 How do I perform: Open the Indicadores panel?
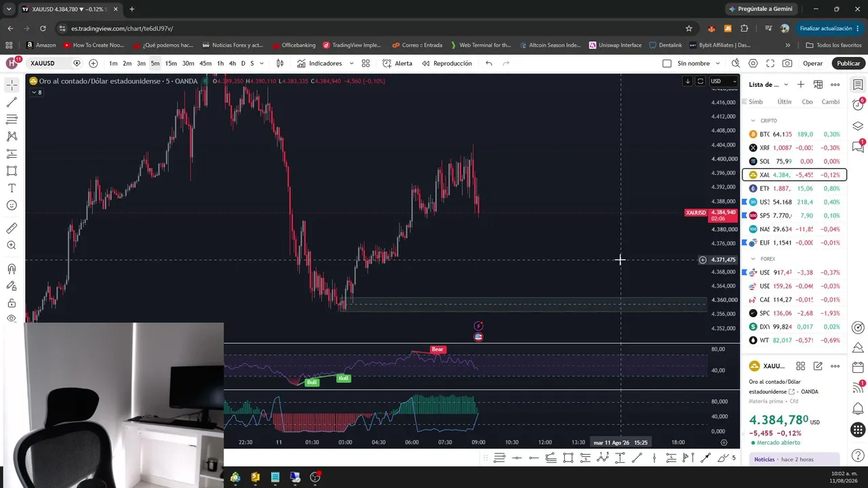(319, 63)
